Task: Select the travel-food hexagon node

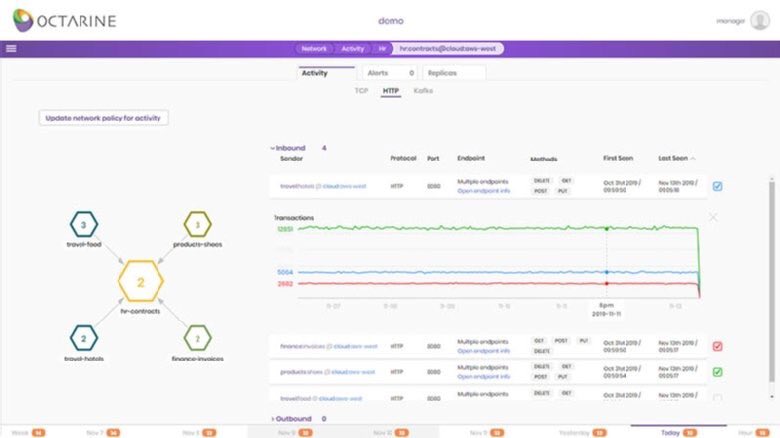Action: (x=84, y=224)
